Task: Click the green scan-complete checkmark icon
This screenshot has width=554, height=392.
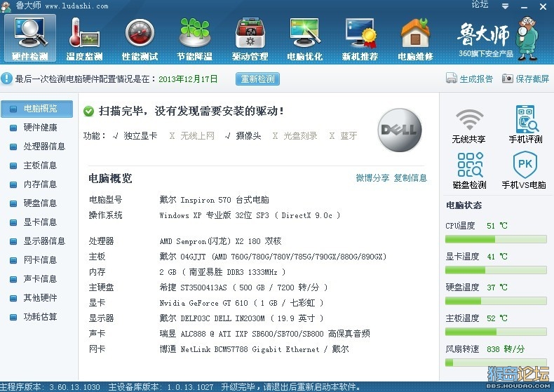Action: click(x=88, y=111)
